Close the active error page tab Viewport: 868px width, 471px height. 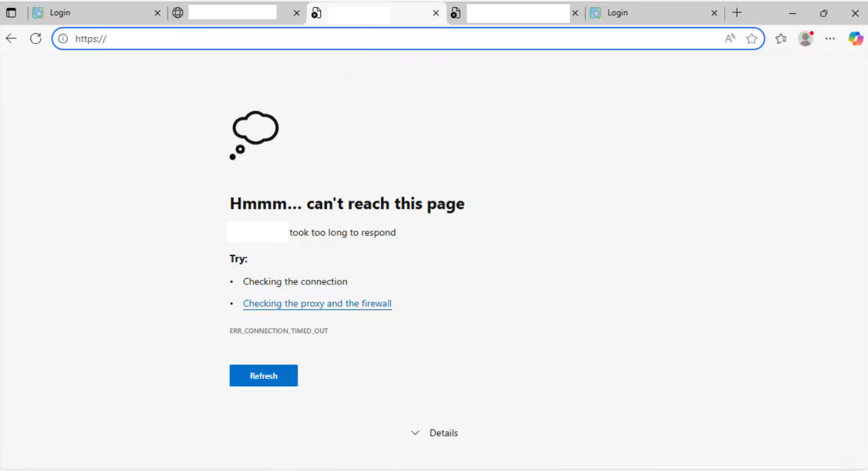(436, 13)
